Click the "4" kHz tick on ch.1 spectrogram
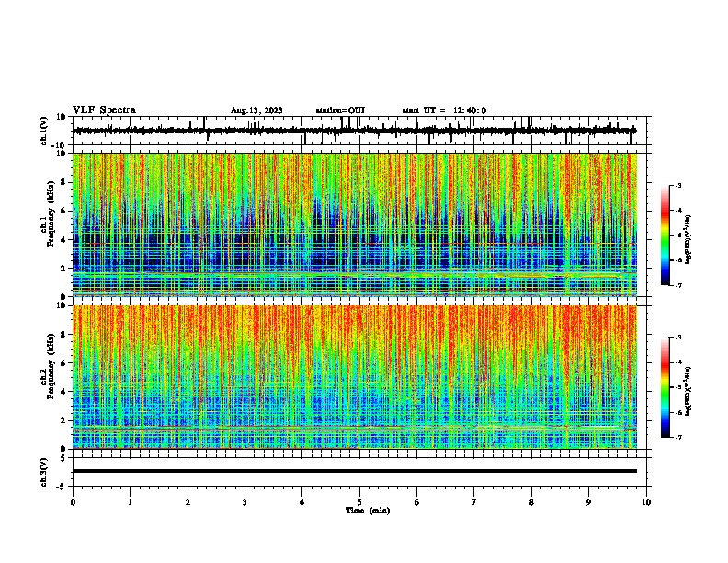 [63, 240]
